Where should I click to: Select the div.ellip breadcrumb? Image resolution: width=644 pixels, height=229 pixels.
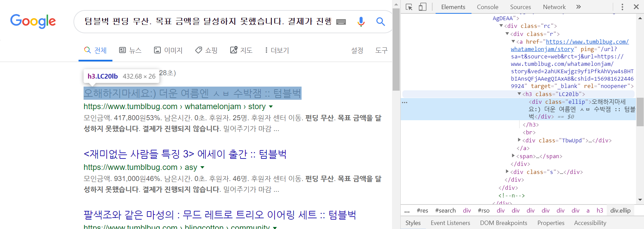(620, 211)
